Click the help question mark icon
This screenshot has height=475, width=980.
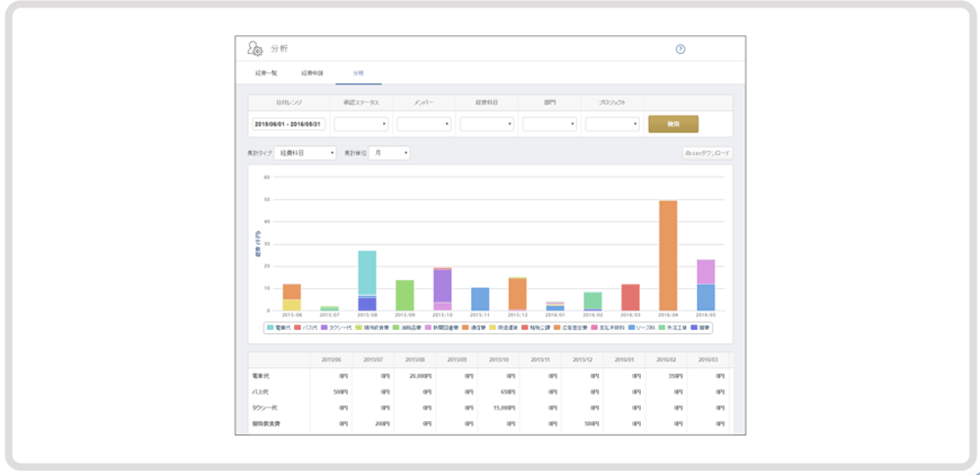point(680,49)
